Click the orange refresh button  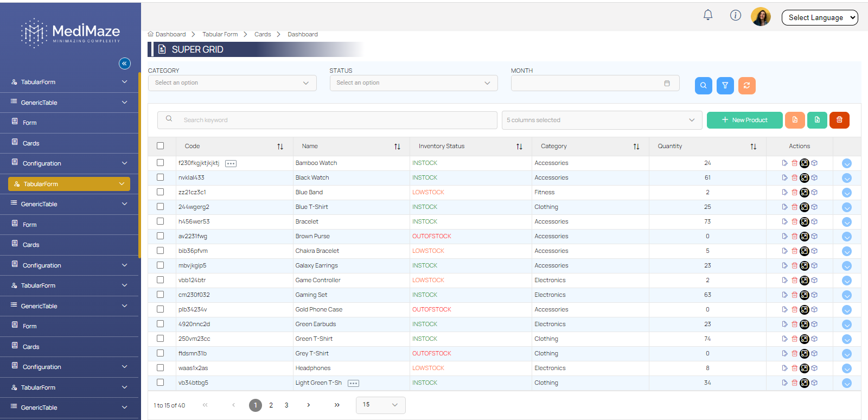tap(746, 86)
